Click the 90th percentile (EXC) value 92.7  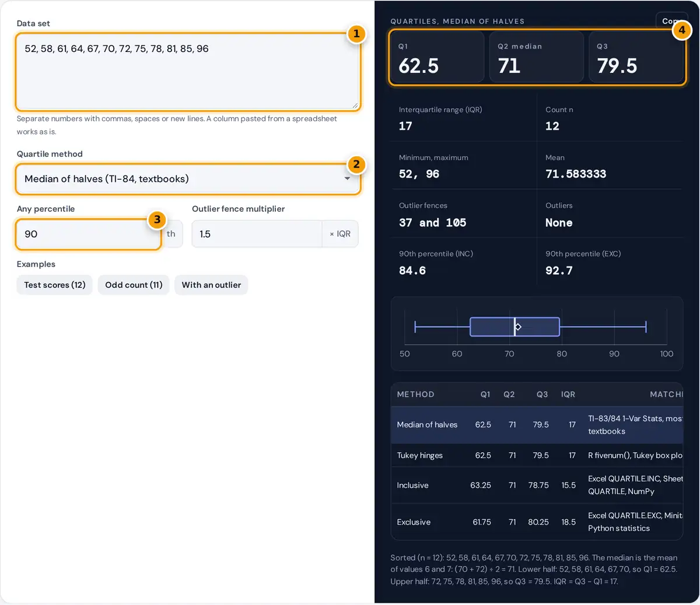point(559,270)
